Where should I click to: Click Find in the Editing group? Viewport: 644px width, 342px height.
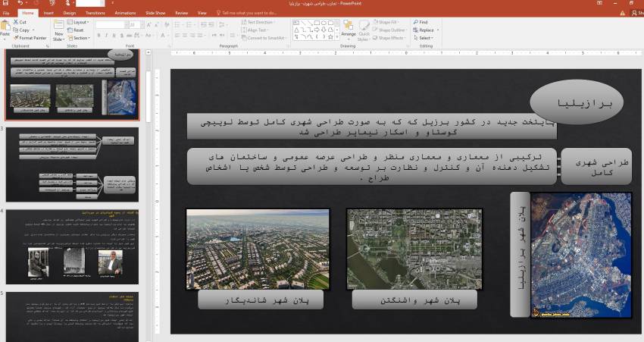422,22
